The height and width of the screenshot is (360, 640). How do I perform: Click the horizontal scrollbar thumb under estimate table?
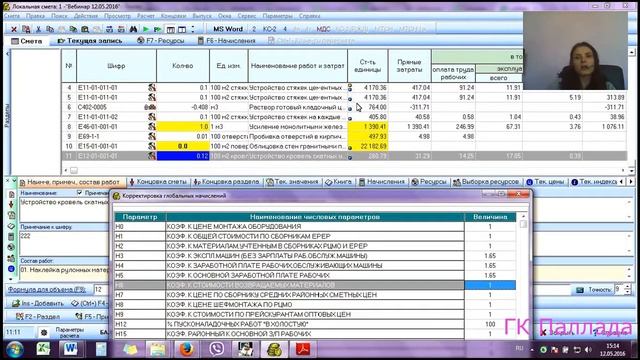coord(73,170)
